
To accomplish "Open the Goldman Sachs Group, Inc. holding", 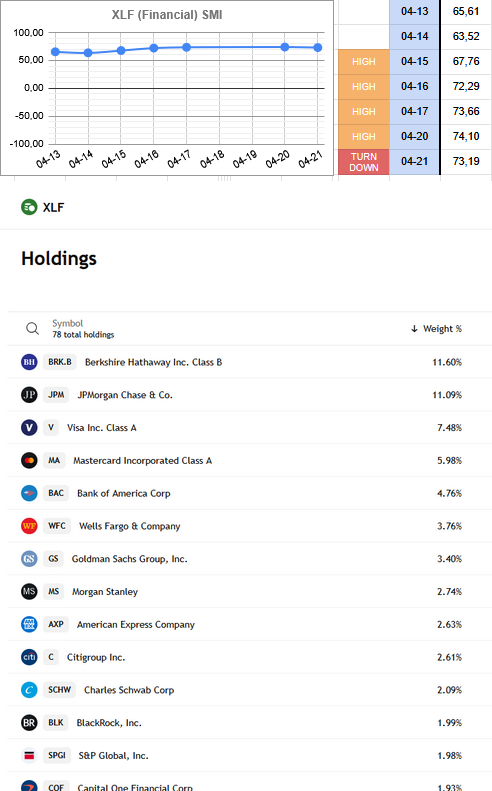I will click(129, 559).
